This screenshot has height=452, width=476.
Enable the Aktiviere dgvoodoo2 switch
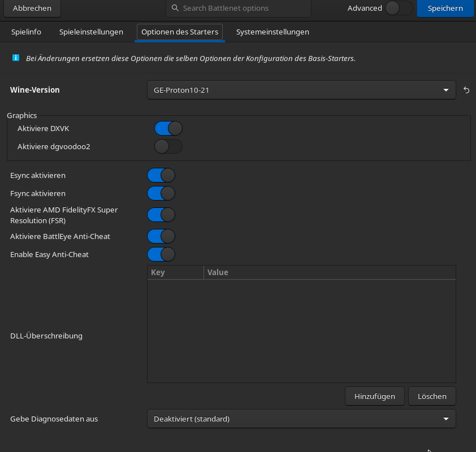[x=168, y=146]
